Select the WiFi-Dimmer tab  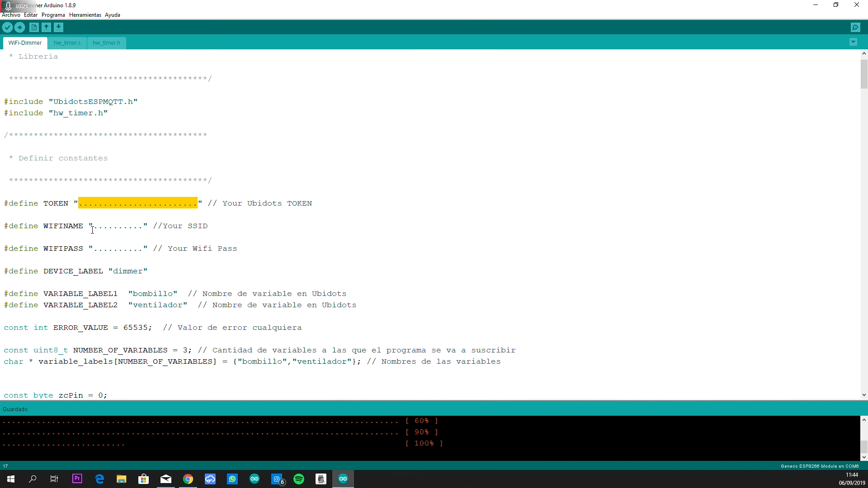pos(25,43)
